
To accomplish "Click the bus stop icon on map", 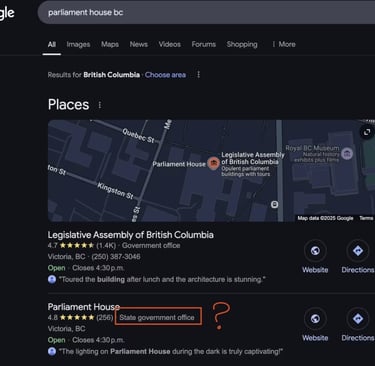I will [274, 204].
